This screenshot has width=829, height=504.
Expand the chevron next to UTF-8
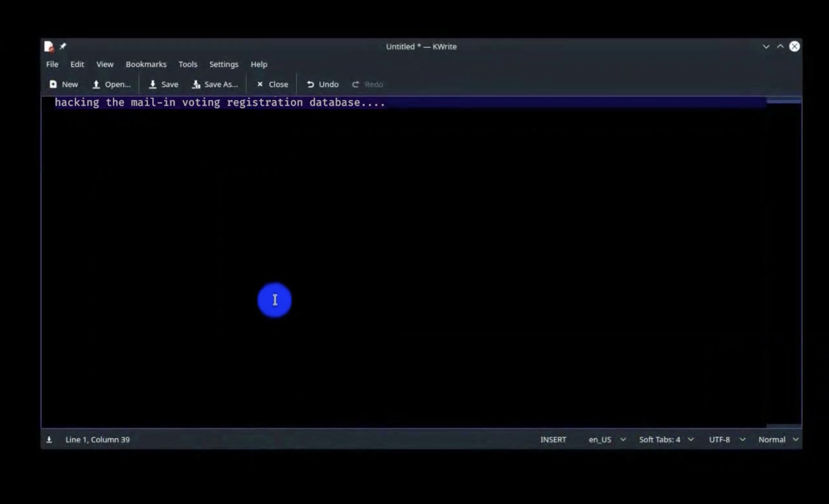click(x=742, y=440)
